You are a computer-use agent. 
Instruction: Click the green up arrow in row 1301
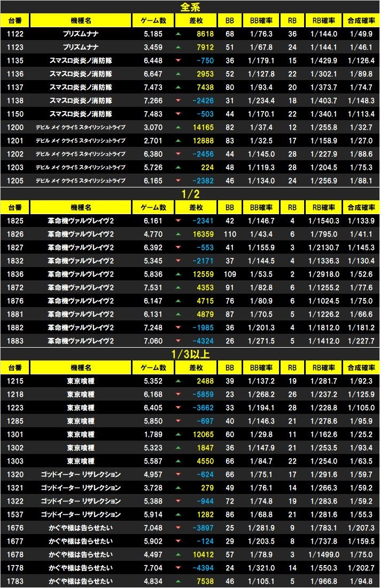tap(178, 435)
